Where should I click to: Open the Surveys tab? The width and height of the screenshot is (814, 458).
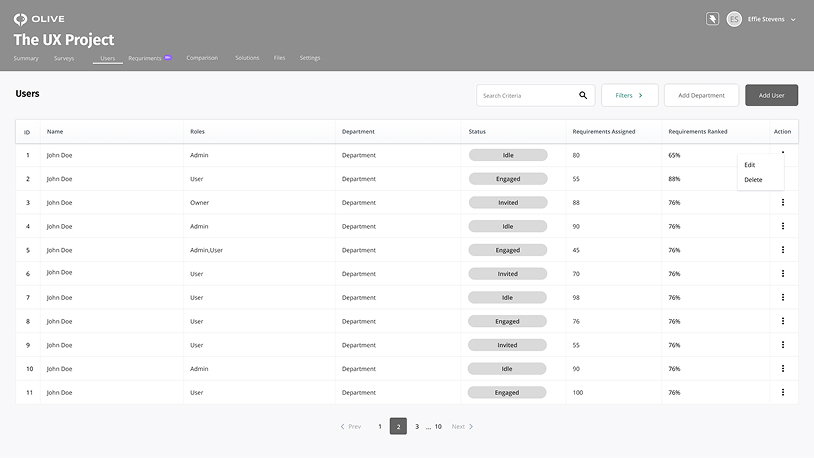tap(64, 58)
